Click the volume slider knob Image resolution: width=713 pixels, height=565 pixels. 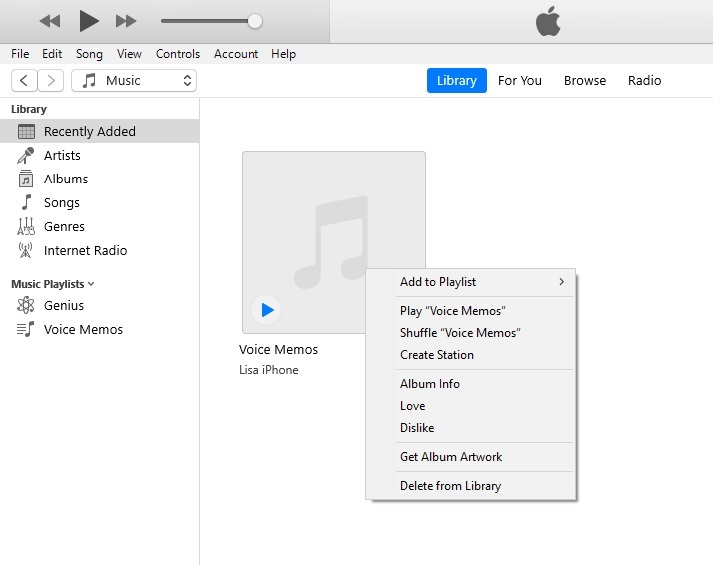click(255, 21)
